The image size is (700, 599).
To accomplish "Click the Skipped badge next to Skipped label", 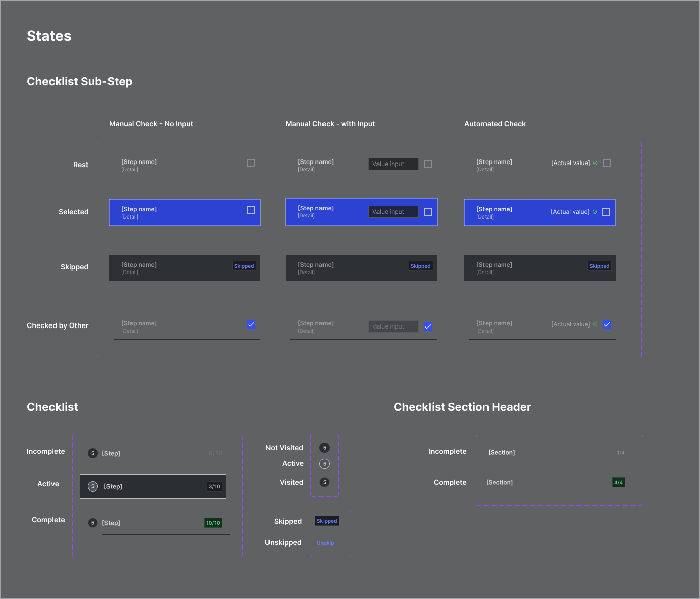I will [x=327, y=521].
